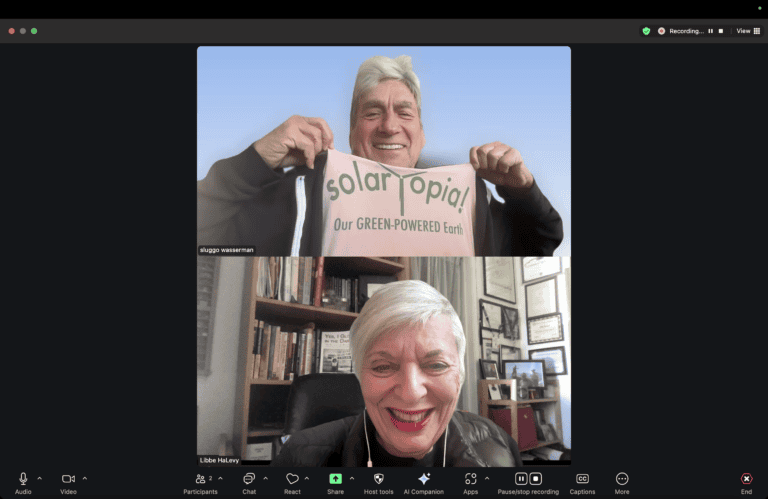Close the window with the red button
The width and height of the screenshot is (768, 499).
click(11, 31)
